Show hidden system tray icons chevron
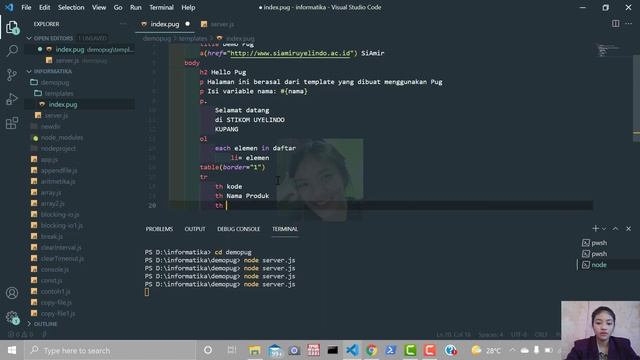The image size is (640, 360). tap(512, 350)
